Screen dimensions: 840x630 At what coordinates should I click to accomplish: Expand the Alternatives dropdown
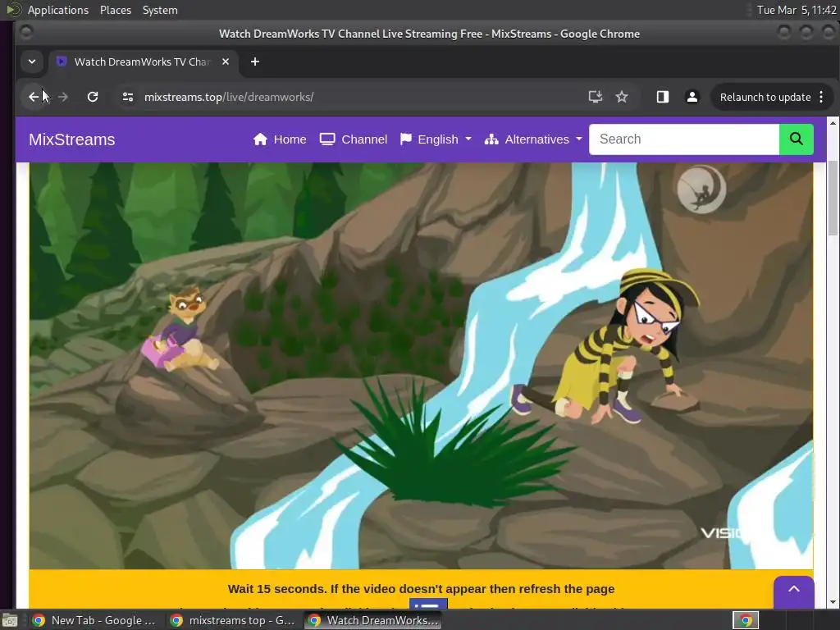(533, 139)
